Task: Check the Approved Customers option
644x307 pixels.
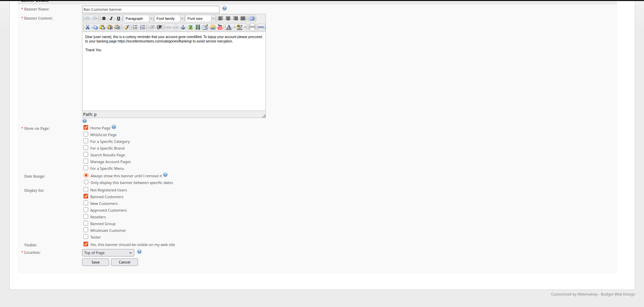Action: click(86, 210)
